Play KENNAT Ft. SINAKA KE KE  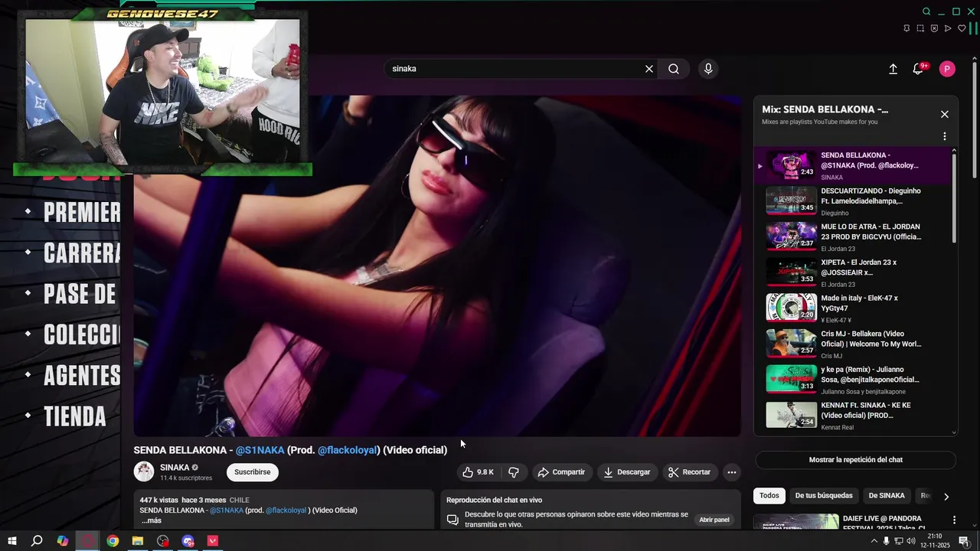coord(853,416)
